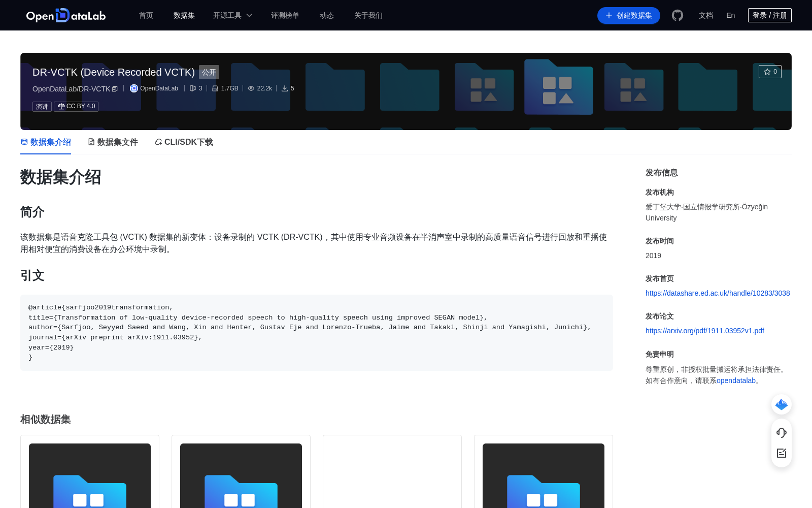Viewport: 812px width, 508px height.
Task: Go to 首页 in the navigation bar
Action: click(x=146, y=15)
